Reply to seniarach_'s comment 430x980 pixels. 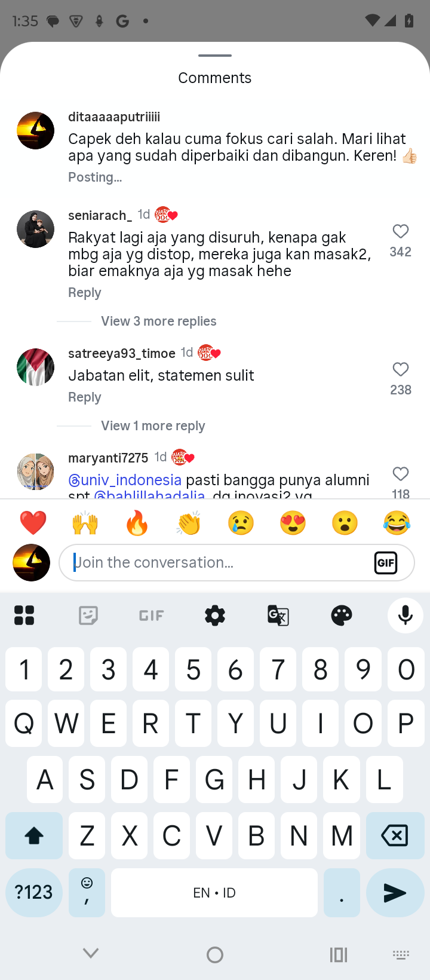point(85,293)
